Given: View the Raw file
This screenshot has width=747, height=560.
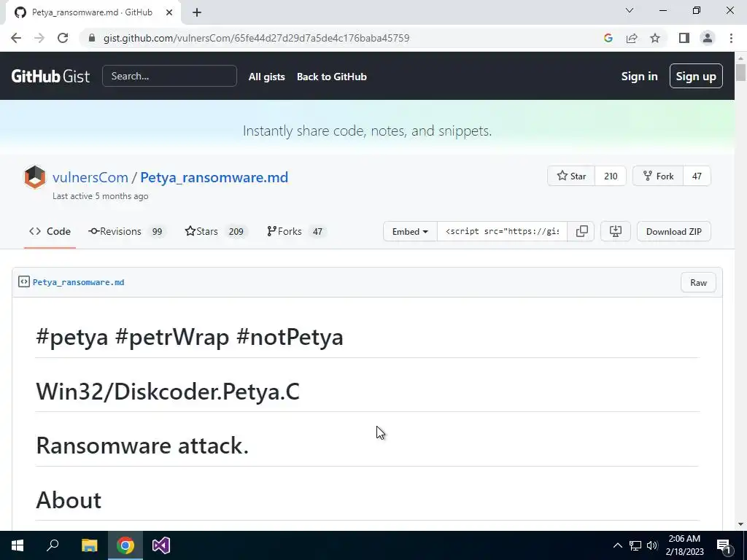Looking at the screenshot, I should [698, 282].
